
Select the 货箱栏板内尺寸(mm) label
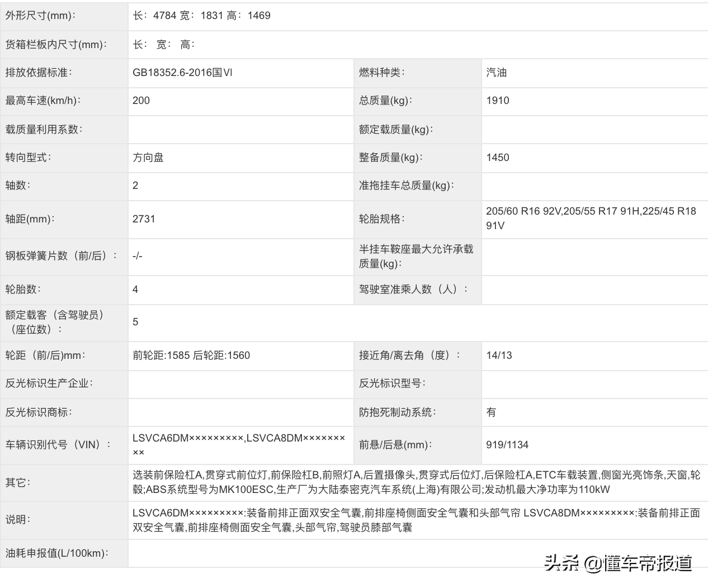click(56, 45)
